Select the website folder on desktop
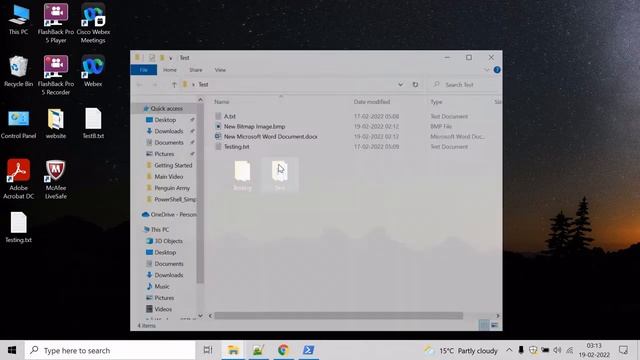This screenshot has height=360, width=640. click(56, 124)
